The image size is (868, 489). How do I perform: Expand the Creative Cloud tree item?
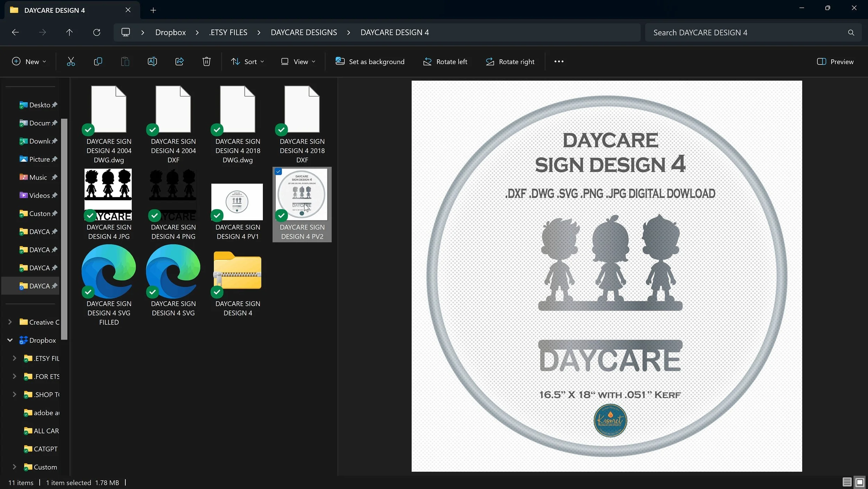[10, 322]
